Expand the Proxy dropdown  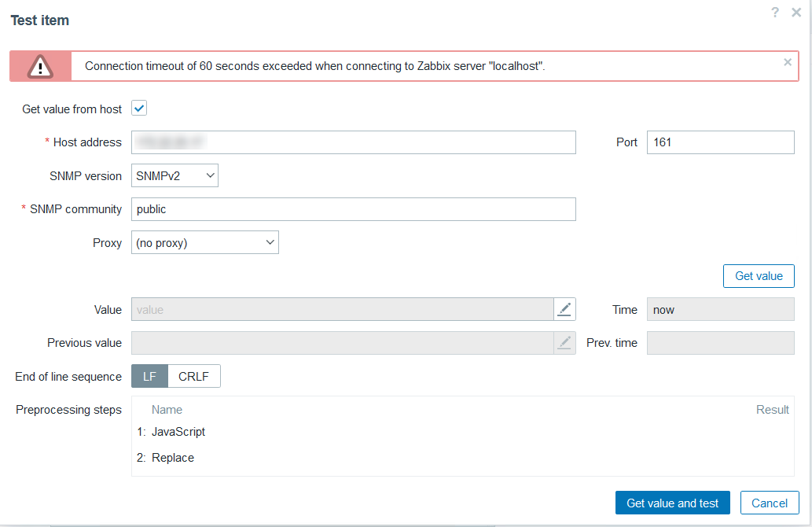(x=204, y=243)
